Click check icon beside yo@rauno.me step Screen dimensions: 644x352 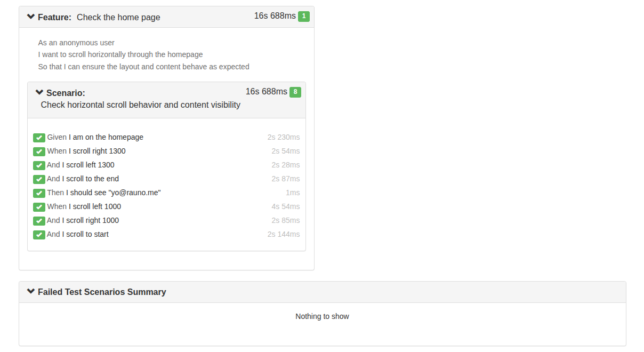click(39, 193)
